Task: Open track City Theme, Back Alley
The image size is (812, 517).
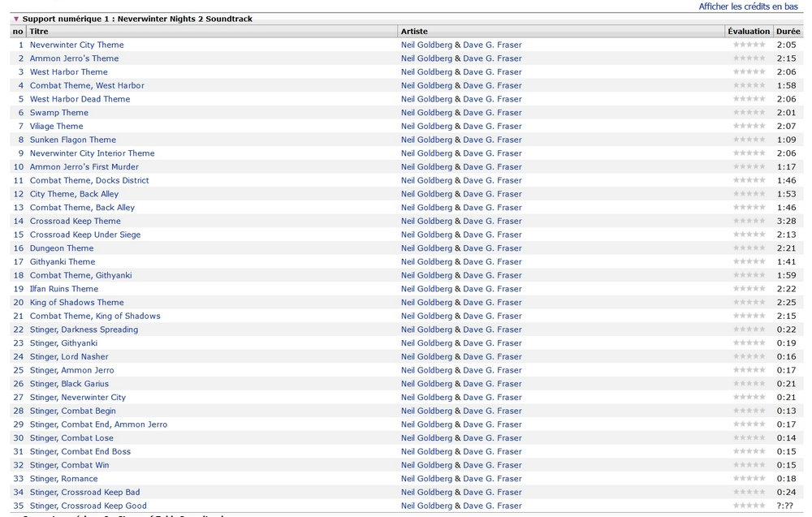Action: (74, 194)
